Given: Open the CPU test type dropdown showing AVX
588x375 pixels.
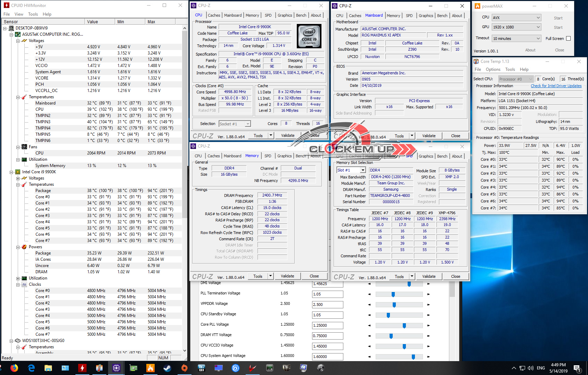Looking at the screenshot, I should click(x=516, y=18).
